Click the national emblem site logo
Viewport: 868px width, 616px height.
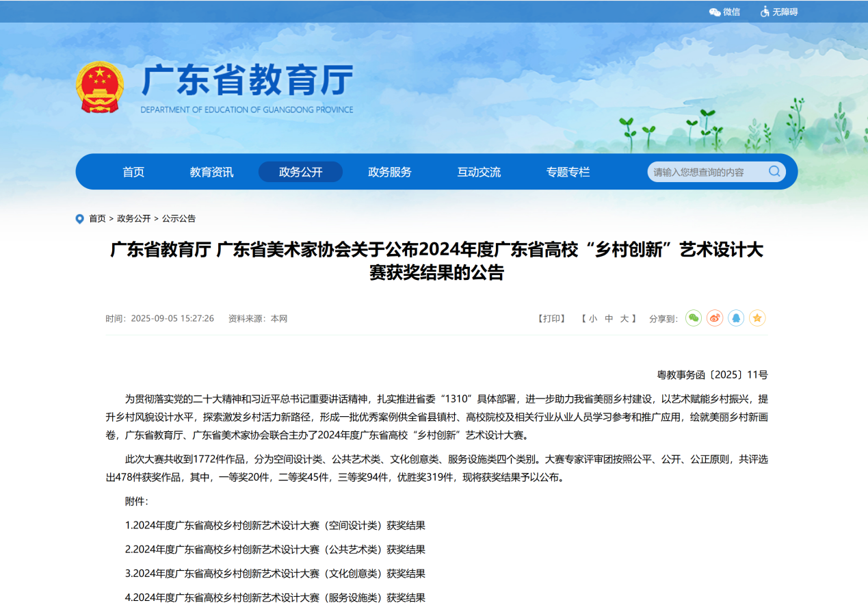click(100, 88)
